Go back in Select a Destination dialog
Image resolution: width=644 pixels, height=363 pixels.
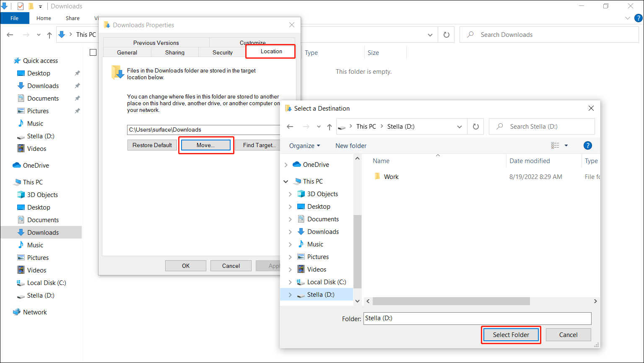point(290,127)
